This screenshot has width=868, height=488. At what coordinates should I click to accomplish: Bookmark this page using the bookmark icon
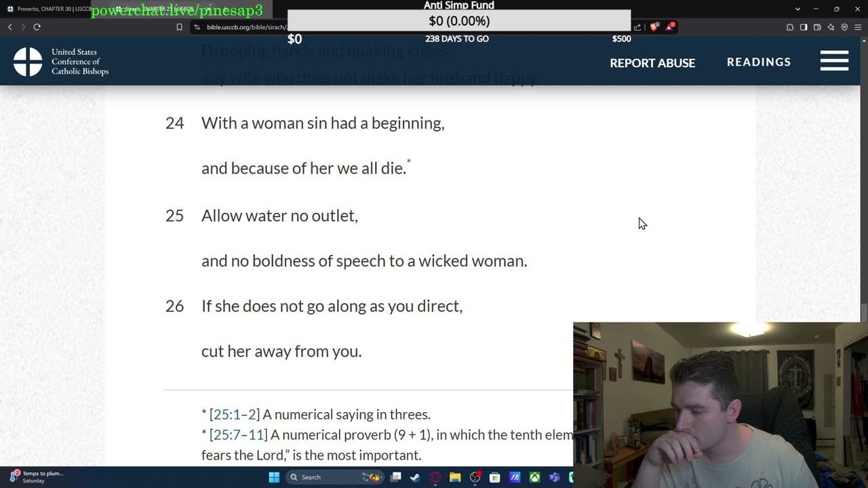(x=179, y=27)
